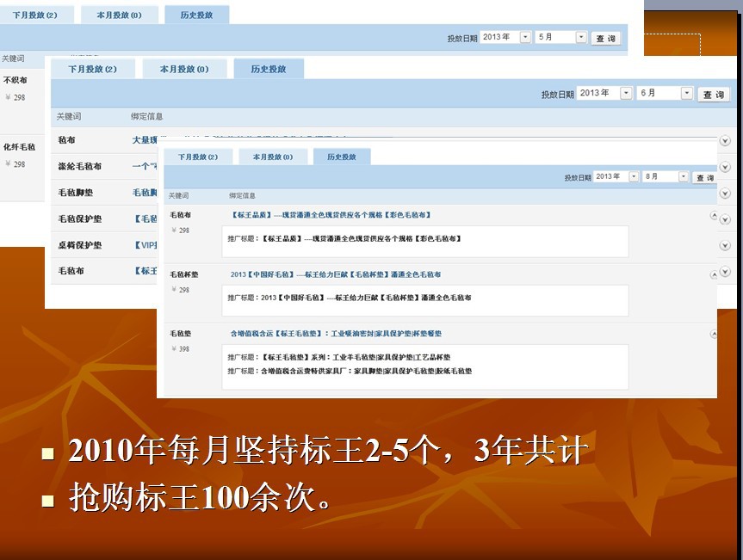The height and width of the screenshot is (560, 743).
Task: Click the 大量现 link beside 毡布
Action: 145,140
